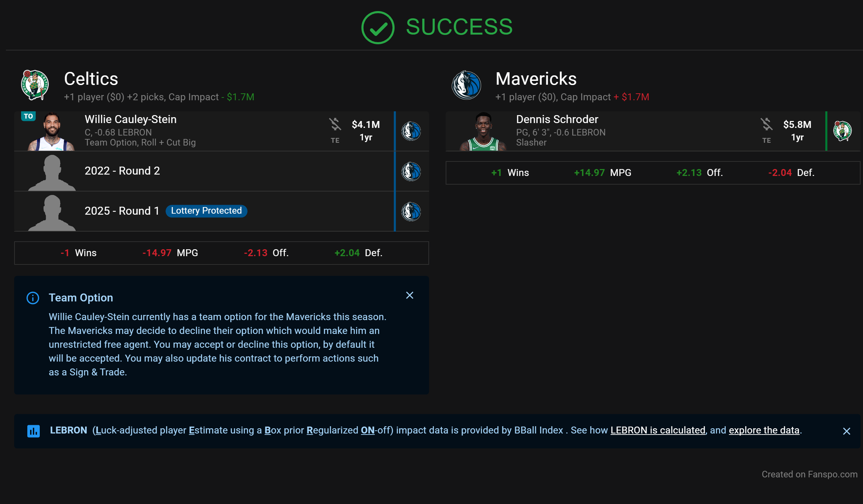
Task: Click the LEBRON bar chart icon
Action: 34,431
